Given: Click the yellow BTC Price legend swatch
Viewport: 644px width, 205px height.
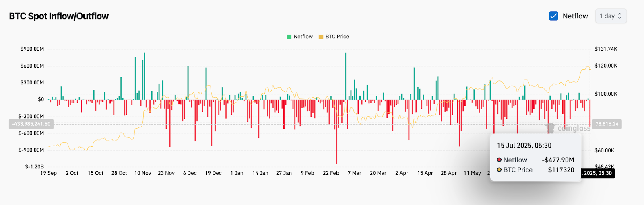Looking at the screenshot, I should point(321,37).
